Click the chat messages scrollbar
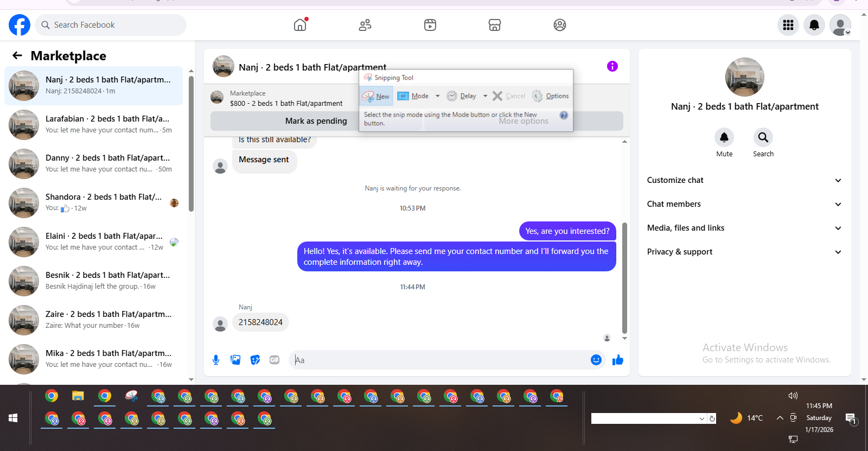The image size is (868, 451). (624, 278)
